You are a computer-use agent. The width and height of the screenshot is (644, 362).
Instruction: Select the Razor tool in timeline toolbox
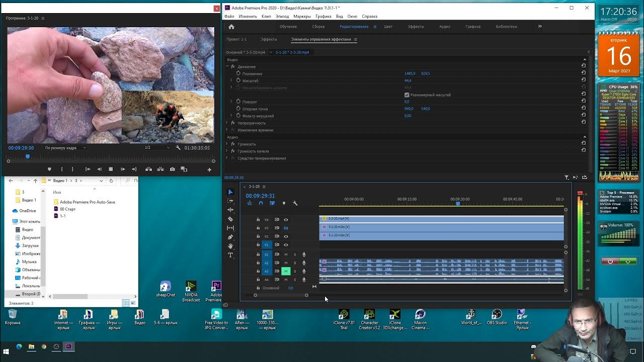tap(230, 219)
